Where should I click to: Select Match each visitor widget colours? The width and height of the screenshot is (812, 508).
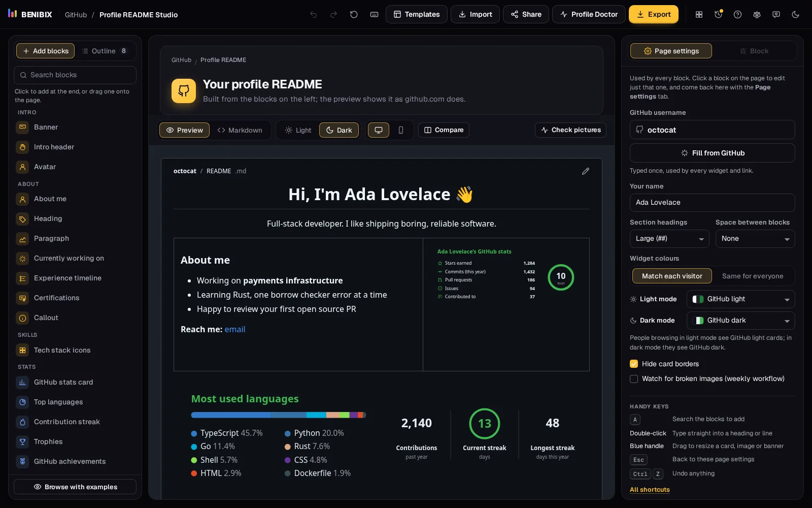tap(672, 276)
